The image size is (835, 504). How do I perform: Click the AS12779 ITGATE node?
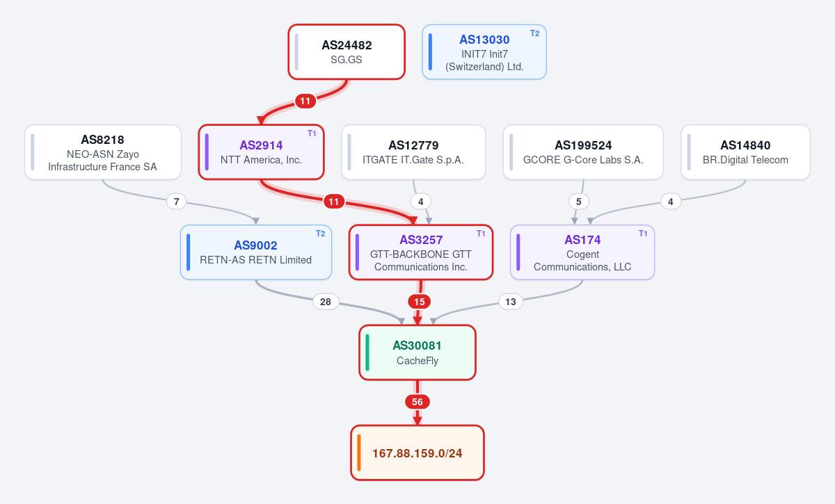pos(413,152)
